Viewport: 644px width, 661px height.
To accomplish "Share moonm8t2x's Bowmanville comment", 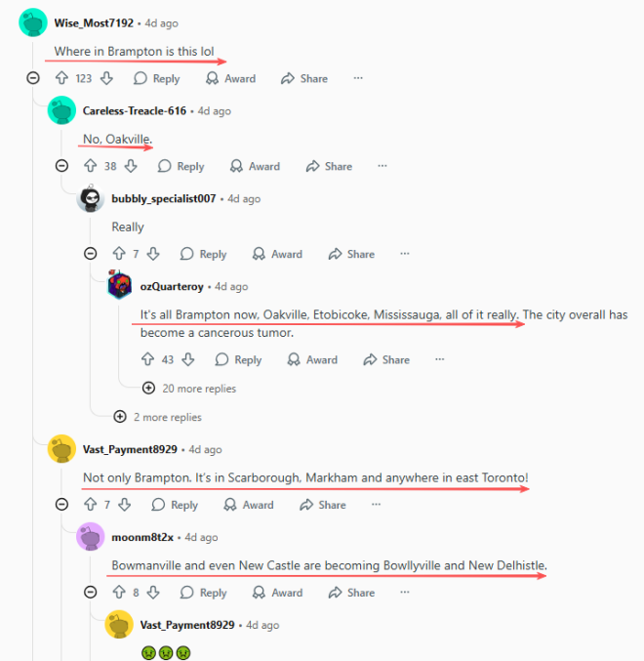I will click(351, 593).
